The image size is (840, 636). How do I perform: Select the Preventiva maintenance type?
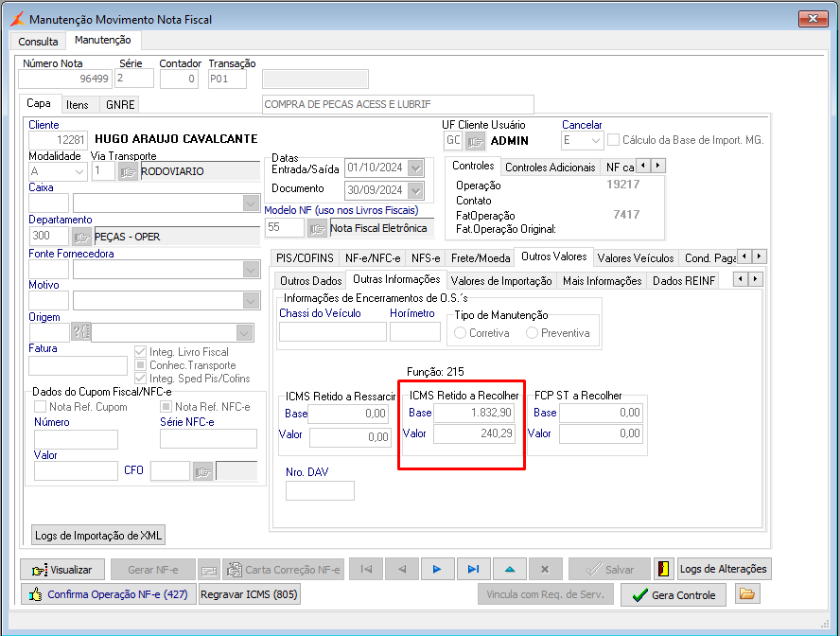click(x=533, y=333)
